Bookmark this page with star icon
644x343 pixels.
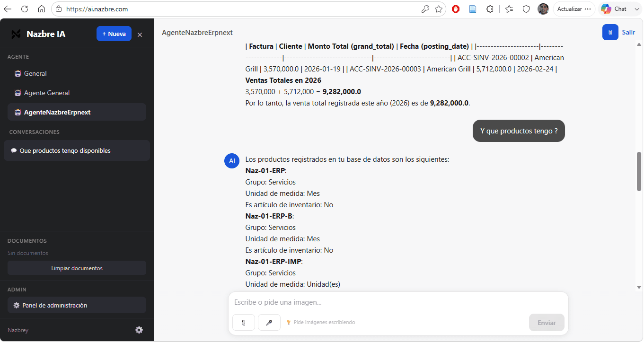439,9
